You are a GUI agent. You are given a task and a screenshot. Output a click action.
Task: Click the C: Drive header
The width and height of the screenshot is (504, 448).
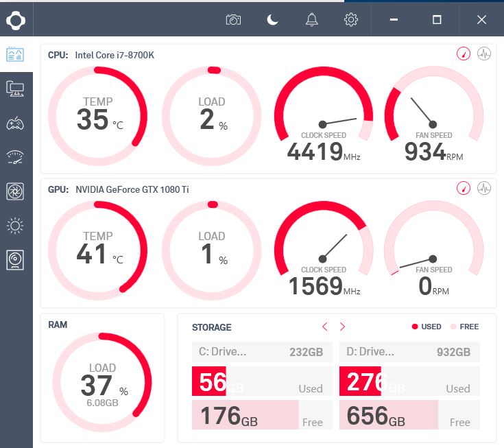coord(261,352)
